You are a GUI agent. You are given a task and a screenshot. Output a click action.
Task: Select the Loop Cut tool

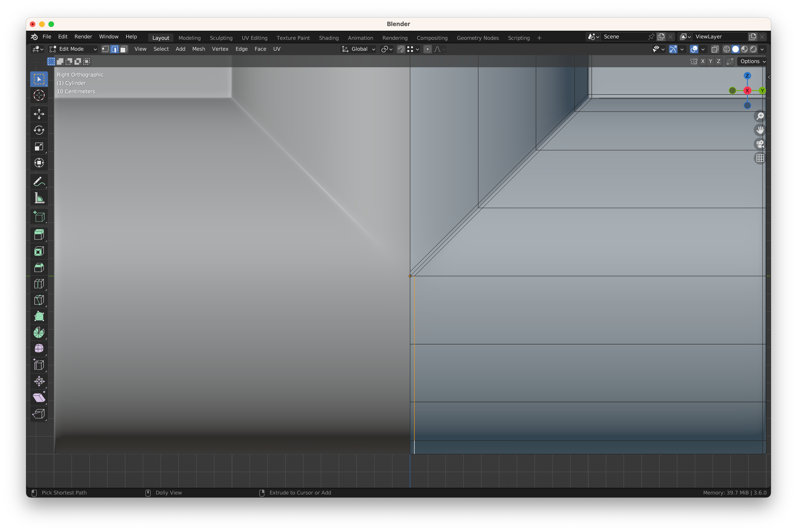[x=39, y=284]
